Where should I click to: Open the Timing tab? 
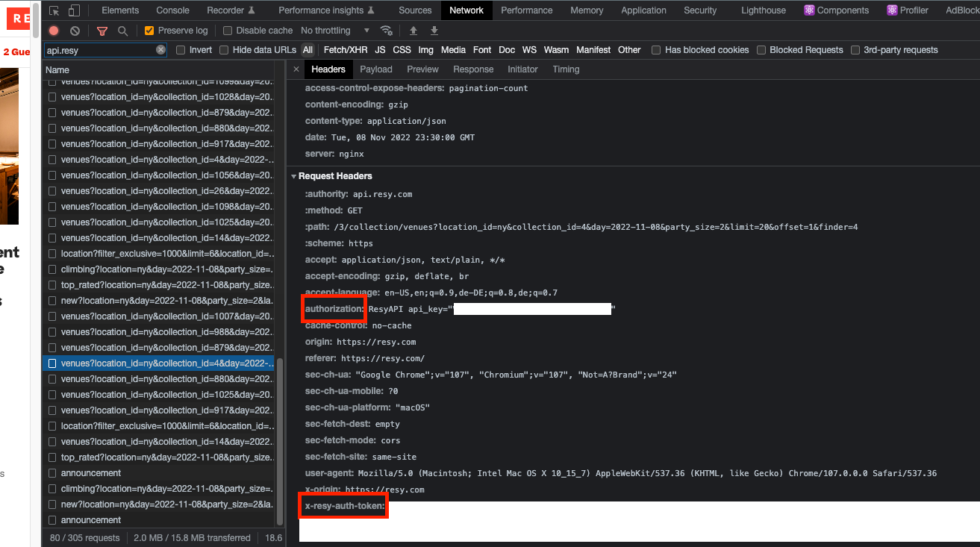click(x=566, y=69)
